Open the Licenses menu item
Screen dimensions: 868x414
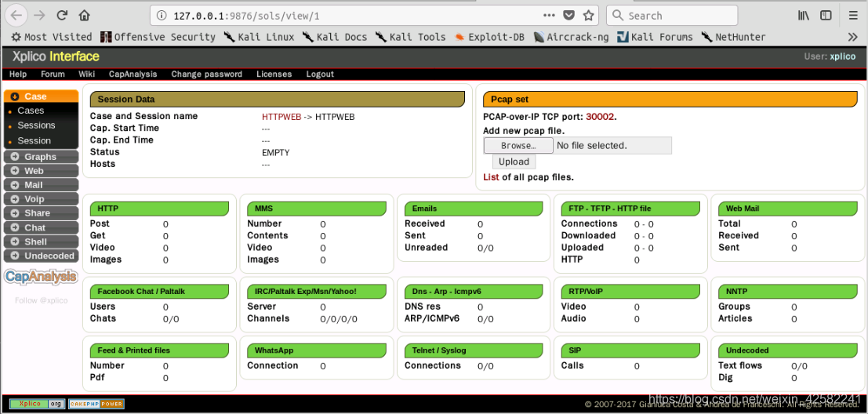(274, 74)
